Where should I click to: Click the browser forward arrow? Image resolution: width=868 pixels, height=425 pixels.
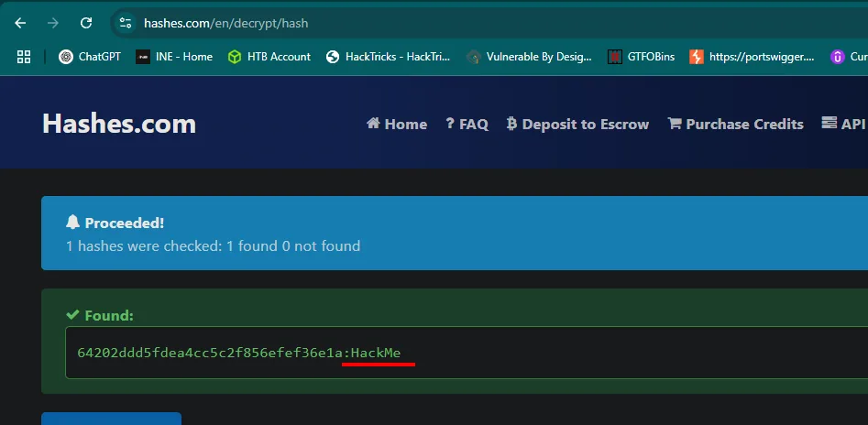click(x=53, y=23)
